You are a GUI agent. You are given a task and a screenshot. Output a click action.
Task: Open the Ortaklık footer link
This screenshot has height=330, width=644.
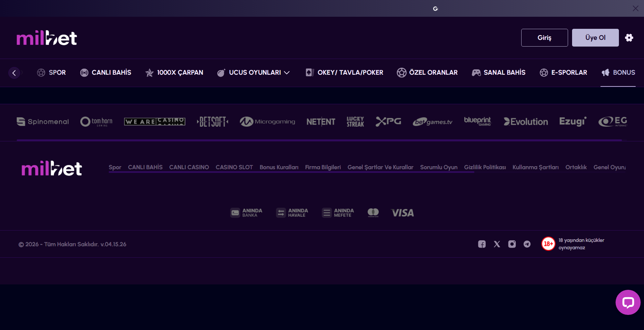tap(576, 167)
